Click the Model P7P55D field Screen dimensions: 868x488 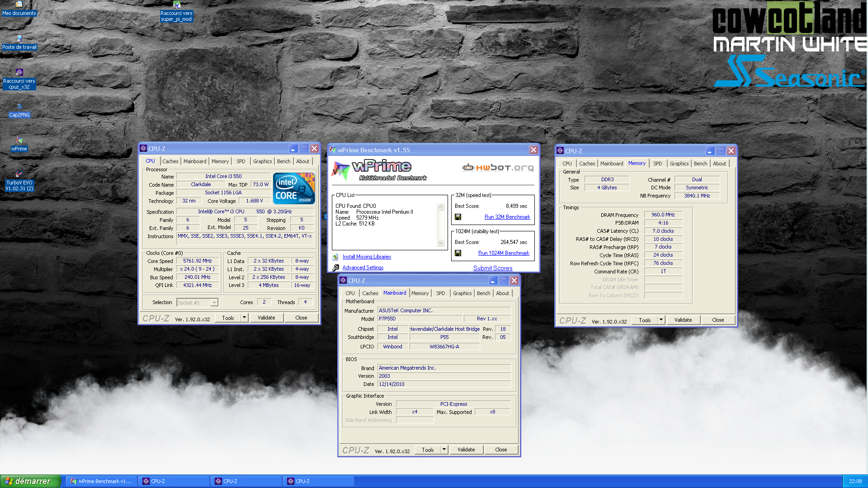(420, 319)
